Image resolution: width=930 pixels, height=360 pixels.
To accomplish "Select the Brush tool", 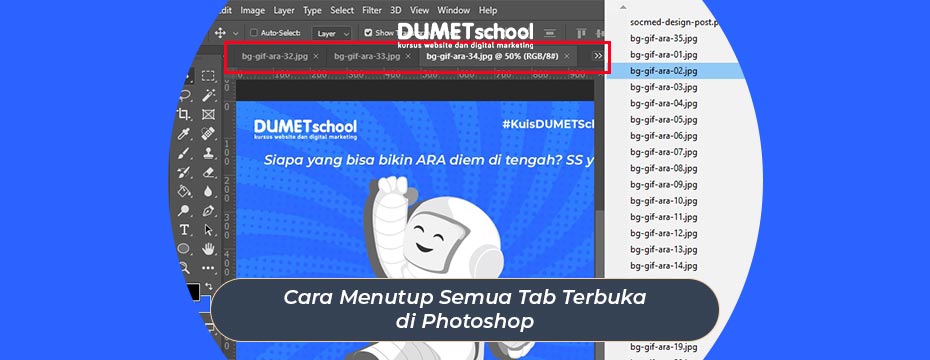I will 184,152.
